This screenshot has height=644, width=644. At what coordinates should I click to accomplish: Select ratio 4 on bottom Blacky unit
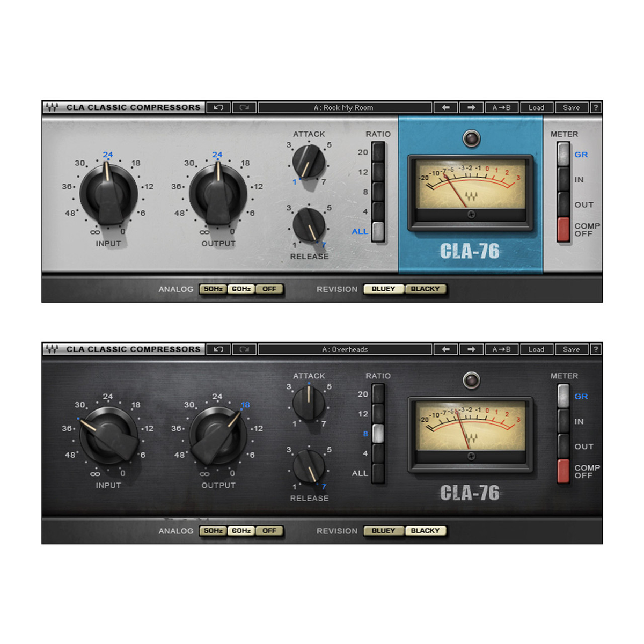378,453
